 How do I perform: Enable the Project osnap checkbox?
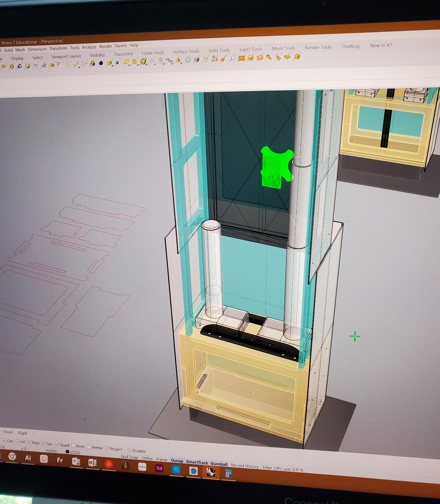click(107, 448)
